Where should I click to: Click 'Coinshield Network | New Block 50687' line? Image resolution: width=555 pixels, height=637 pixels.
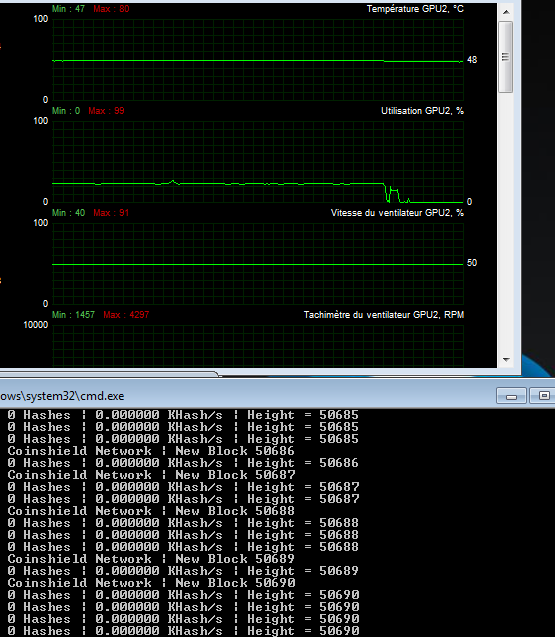point(151,475)
